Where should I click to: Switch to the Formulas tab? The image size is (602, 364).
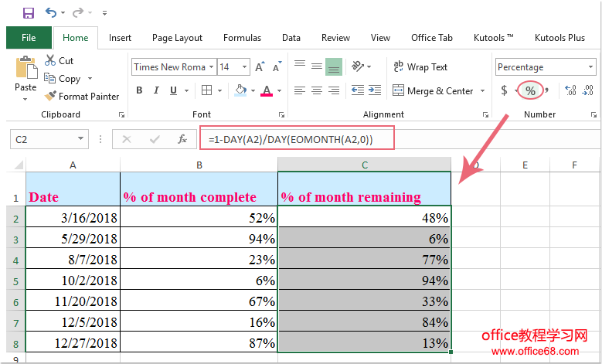(x=242, y=38)
